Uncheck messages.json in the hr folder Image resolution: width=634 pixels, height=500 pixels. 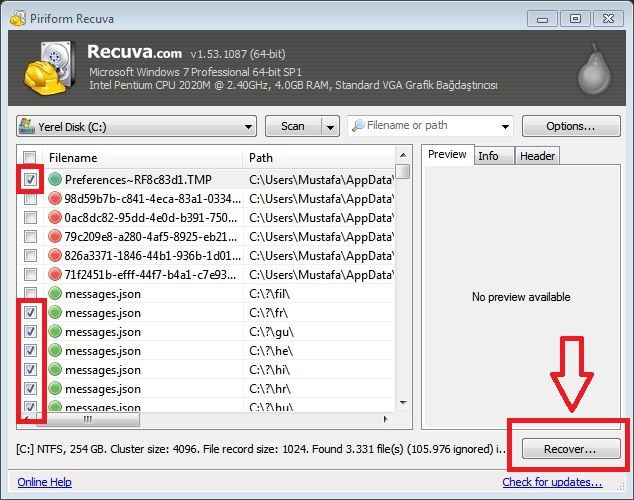(x=30, y=388)
